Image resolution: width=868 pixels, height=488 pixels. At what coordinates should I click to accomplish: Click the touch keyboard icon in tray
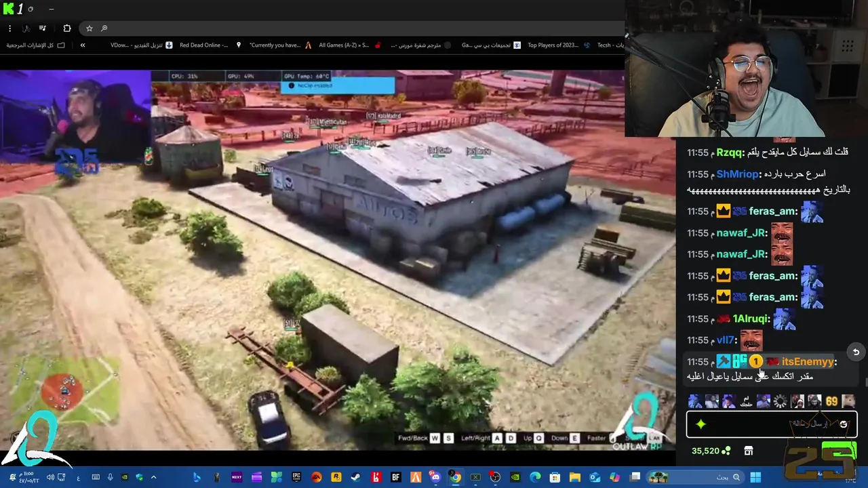tap(96, 477)
